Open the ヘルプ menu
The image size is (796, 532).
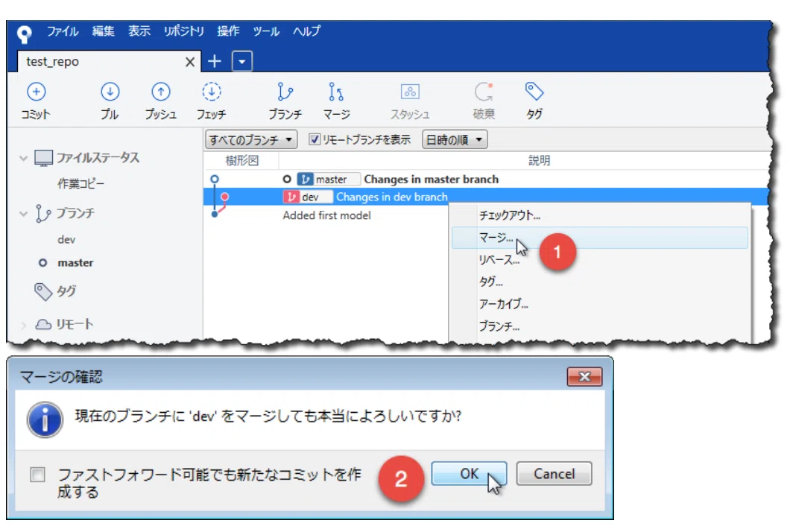306,31
